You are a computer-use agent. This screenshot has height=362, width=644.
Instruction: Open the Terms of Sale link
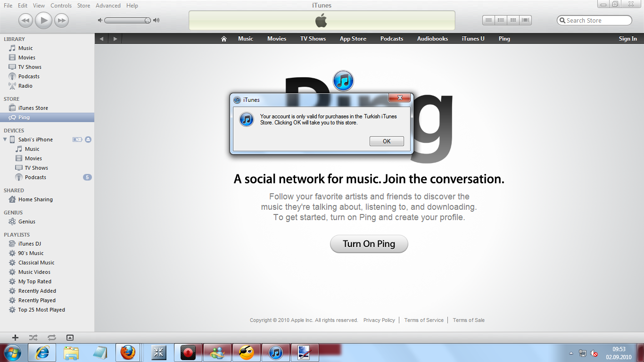click(x=469, y=320)
